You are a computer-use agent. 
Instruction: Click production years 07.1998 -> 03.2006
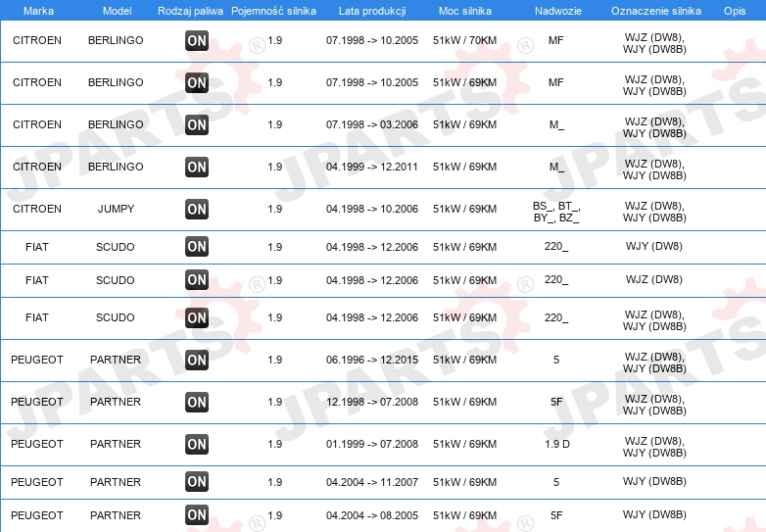tap(372, 124)
